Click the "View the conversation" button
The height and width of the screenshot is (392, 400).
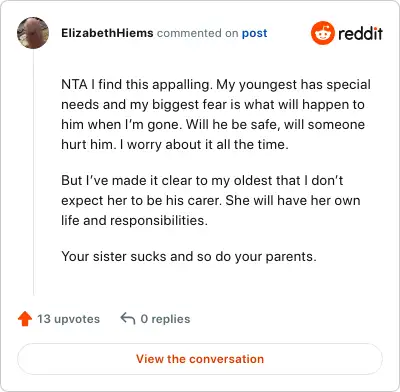[x=200, y=359]
